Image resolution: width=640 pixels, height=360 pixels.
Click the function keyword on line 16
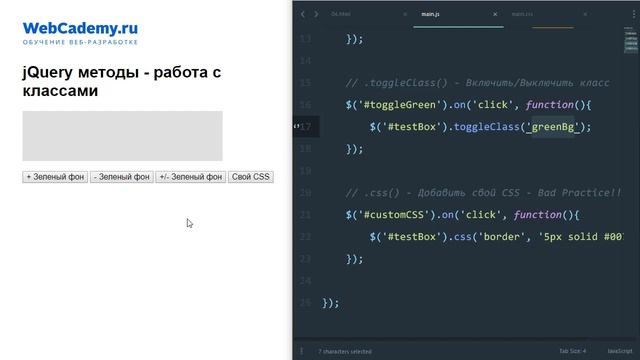(x=549, y=105)
